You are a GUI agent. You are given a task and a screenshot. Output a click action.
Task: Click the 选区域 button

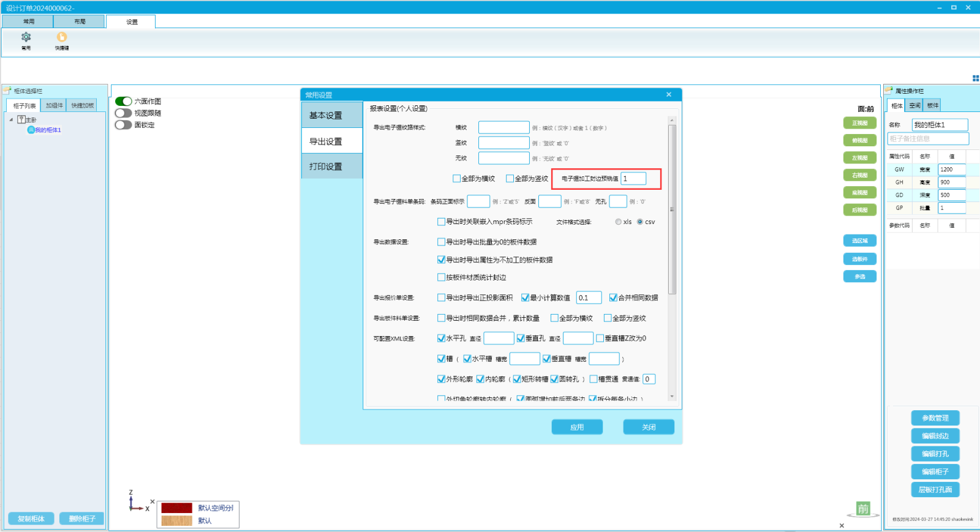point(860,241)
